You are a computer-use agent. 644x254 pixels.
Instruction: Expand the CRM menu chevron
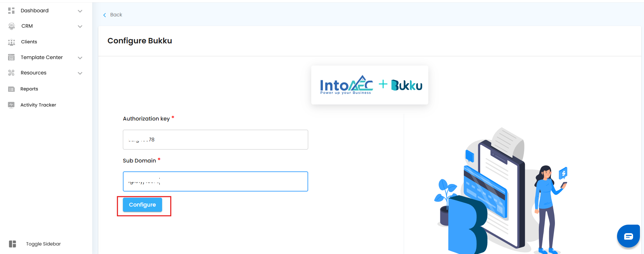(80, 26)
